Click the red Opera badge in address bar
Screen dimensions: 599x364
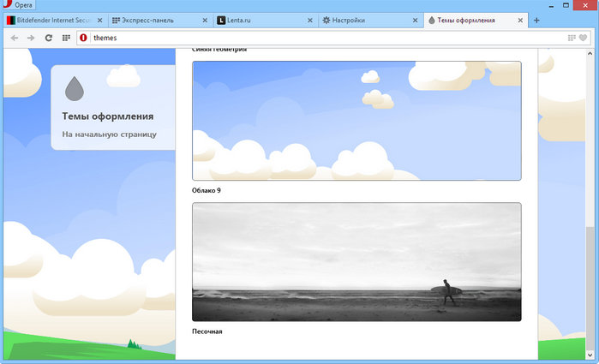[83, 38]
